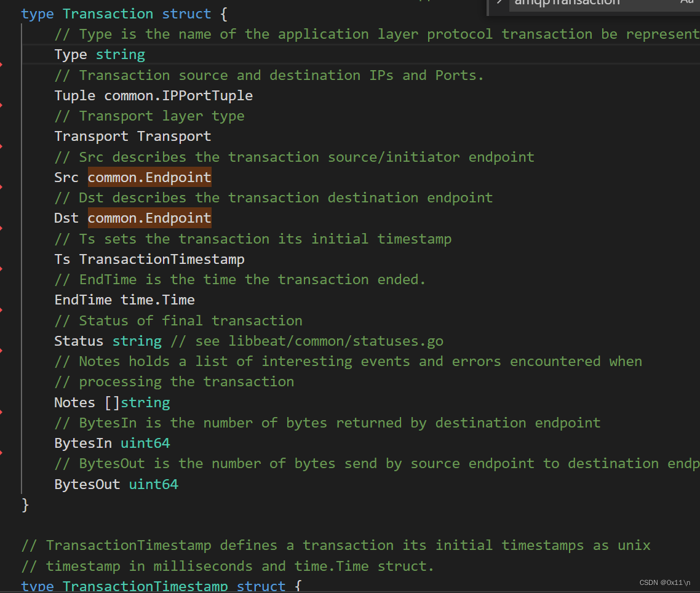Click the highlighted common.Endpoint after Dst

point(149,218)
